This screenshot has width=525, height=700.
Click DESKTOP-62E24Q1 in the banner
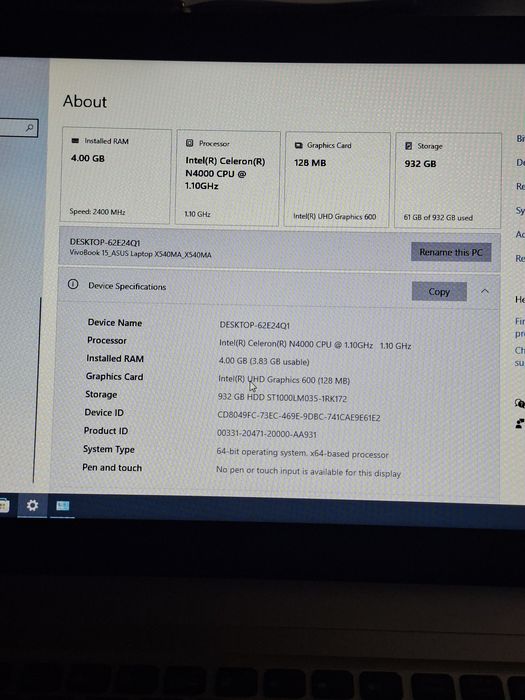pyautogui.click(x=105, y=242)
